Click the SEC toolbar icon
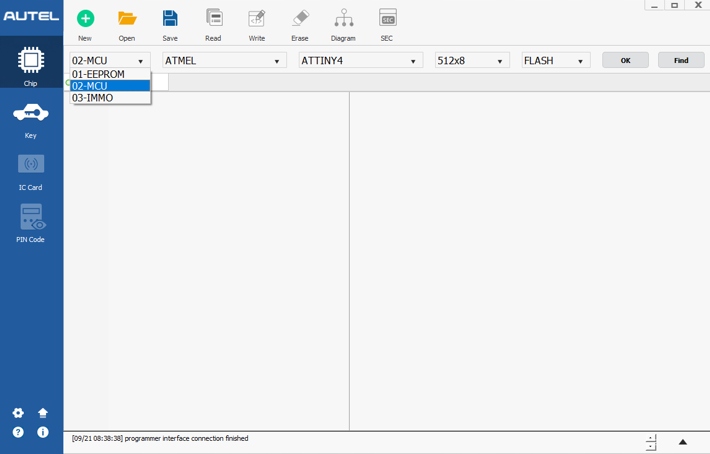This screenshot has height=454, width=710. [387, 19]
